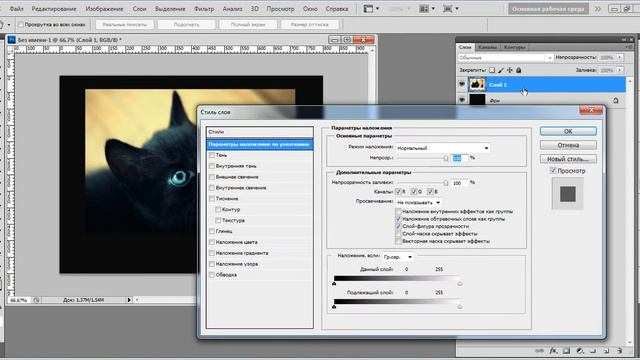
Task: Select the Глянец style row
Action: [260, 231]
